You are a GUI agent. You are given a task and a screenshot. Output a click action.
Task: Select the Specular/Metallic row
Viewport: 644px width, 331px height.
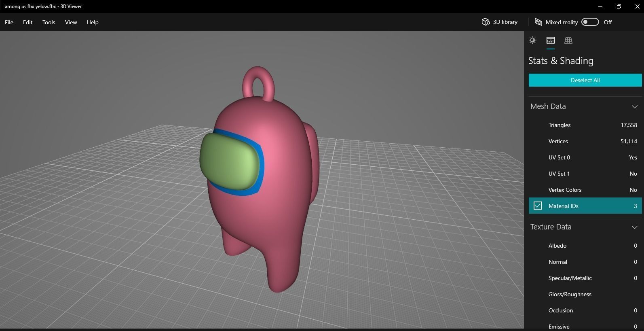(585, 278)
